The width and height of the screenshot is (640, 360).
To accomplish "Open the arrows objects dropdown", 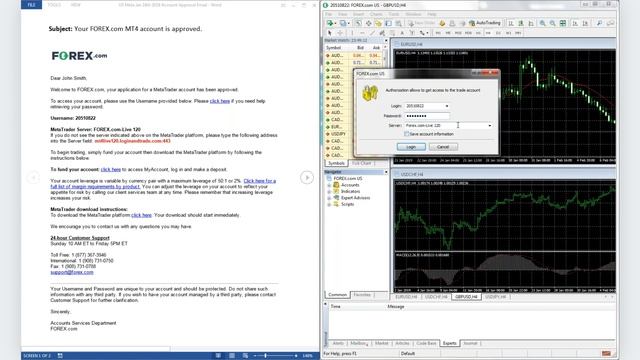I will pos(427,33).
